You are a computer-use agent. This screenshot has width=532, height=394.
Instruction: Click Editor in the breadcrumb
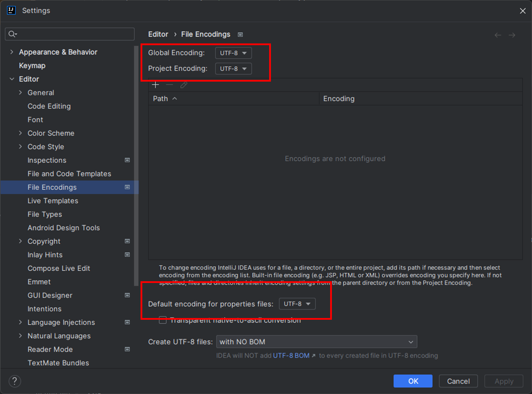158,34
